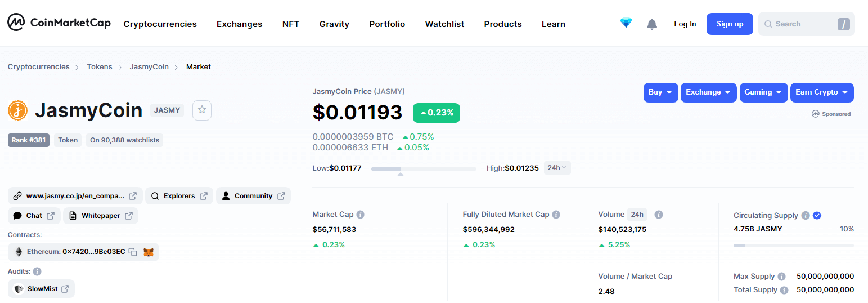Go to JasmyCoin breadcrumb
Viewport: 868px width, 303px height.
pyautogui.click(x=149, y=66)
